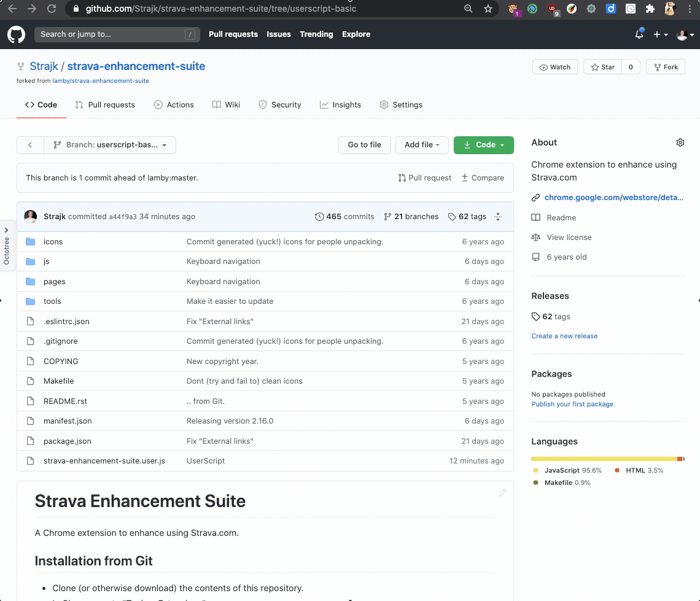Click the browser address bar URL
Screen dimensions: 700x601
point(221,9)
